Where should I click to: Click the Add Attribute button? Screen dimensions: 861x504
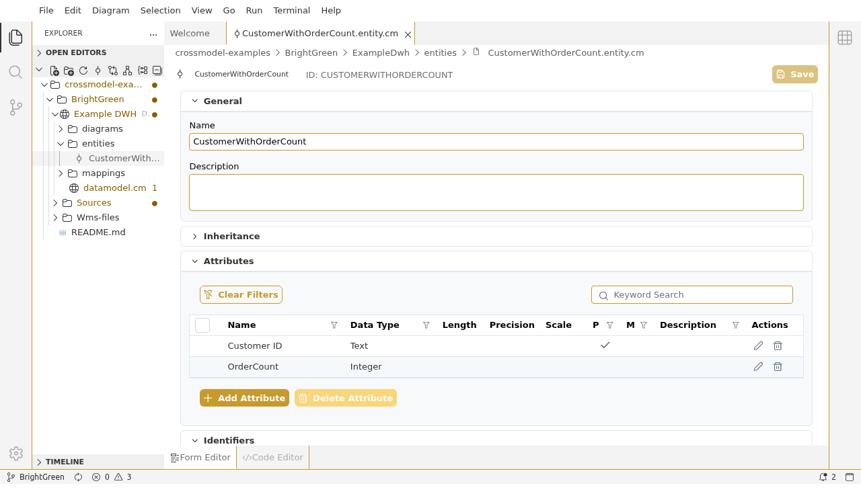244,398
